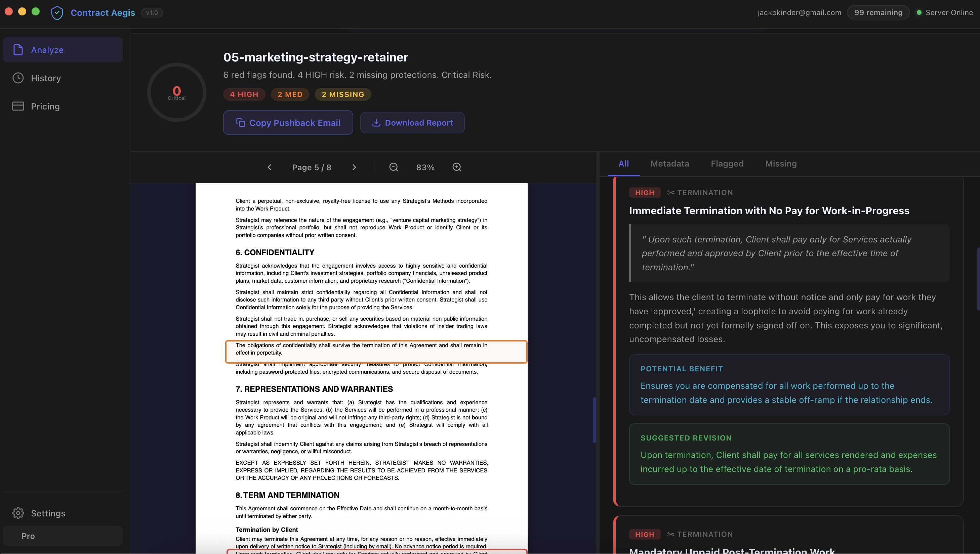Click the Pro button at sidebar bottom
The height and width of the screenshot is (554, 980).
click(x=62, y=535)
